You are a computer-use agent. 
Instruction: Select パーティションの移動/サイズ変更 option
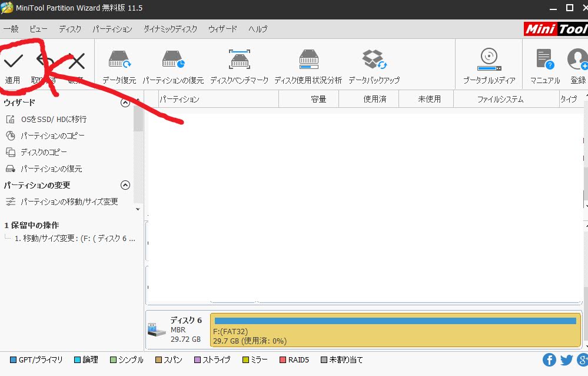tap(62, 202)
